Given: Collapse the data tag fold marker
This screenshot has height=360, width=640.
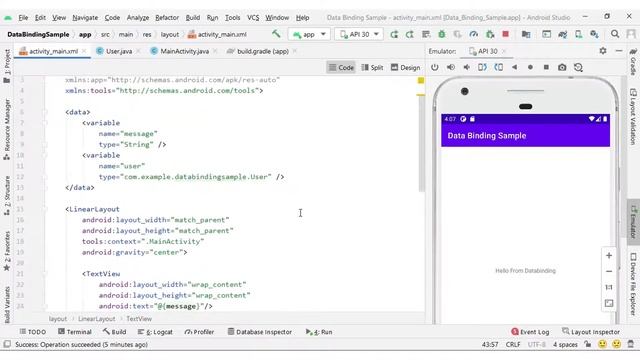Looking at the screenshot, I should (44, 112).
